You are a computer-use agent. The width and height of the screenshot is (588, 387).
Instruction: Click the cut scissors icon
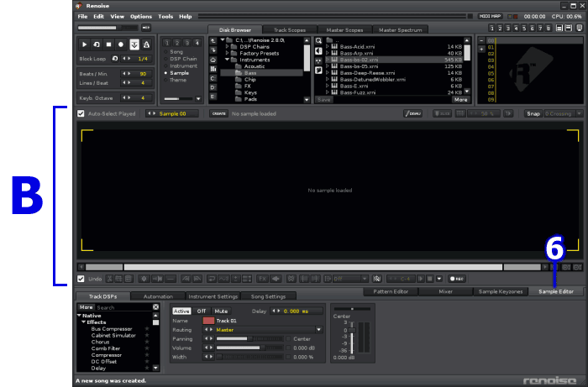(x=109, y=279)
